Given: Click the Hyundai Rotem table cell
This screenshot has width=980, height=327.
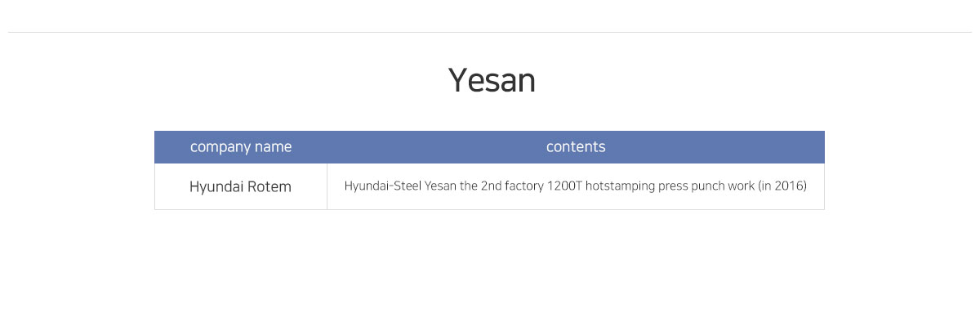Looking at the screenshot, I should (x=241, y=186).
